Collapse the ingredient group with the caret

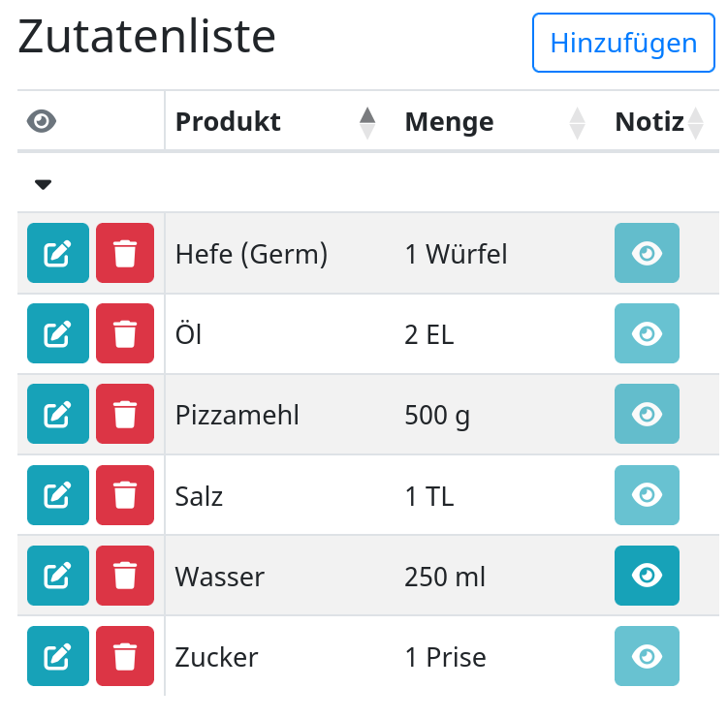[44, 184]
